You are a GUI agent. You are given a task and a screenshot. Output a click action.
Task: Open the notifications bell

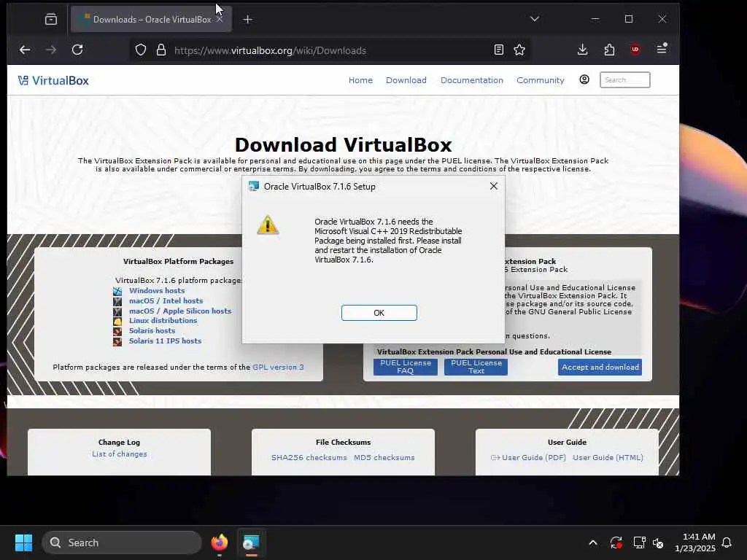[x=727, y=542]
